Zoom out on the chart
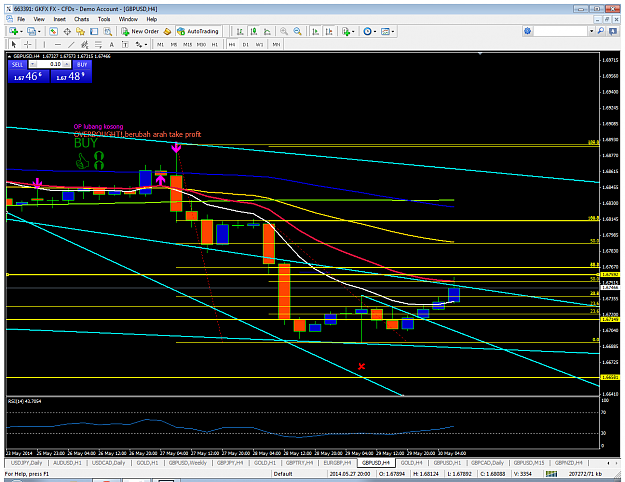625x482 pixels. click(297, 31)
